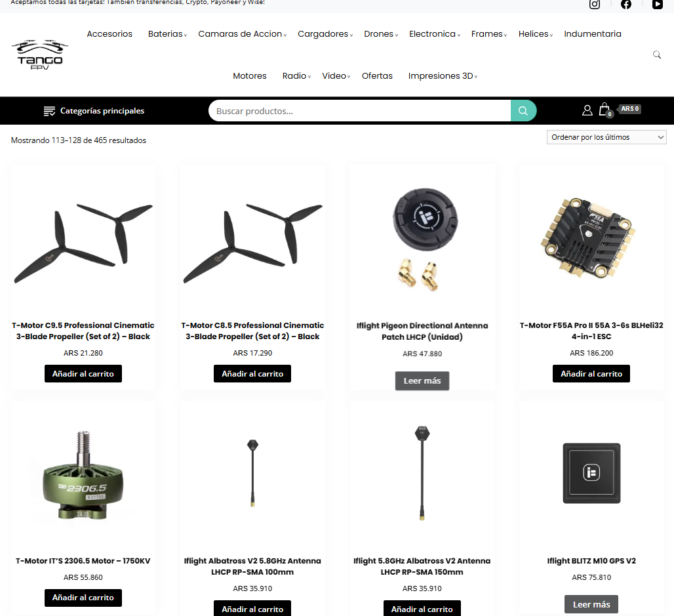Open the Facebook social icon
The width and height of the screenshot is (674, 616).
pyautogui.click(x=626, y=5)
